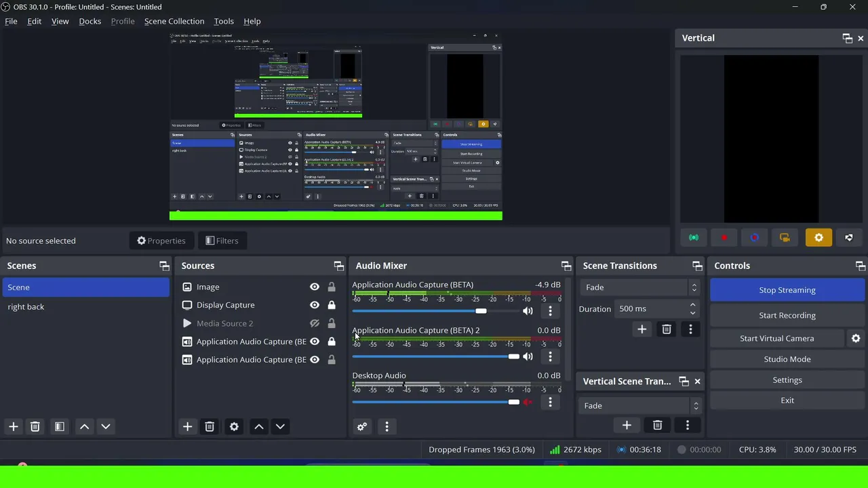Enable Studio Mode
Screen dimensions: 868x488
pyautogui.click(x=787, y=359)
